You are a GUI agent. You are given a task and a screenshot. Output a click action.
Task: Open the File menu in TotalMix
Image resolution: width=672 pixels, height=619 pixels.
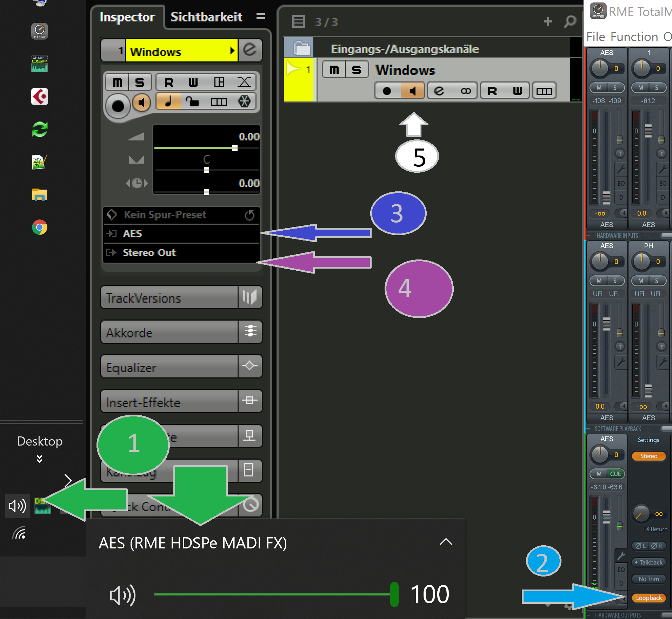(x=596, y=37)
